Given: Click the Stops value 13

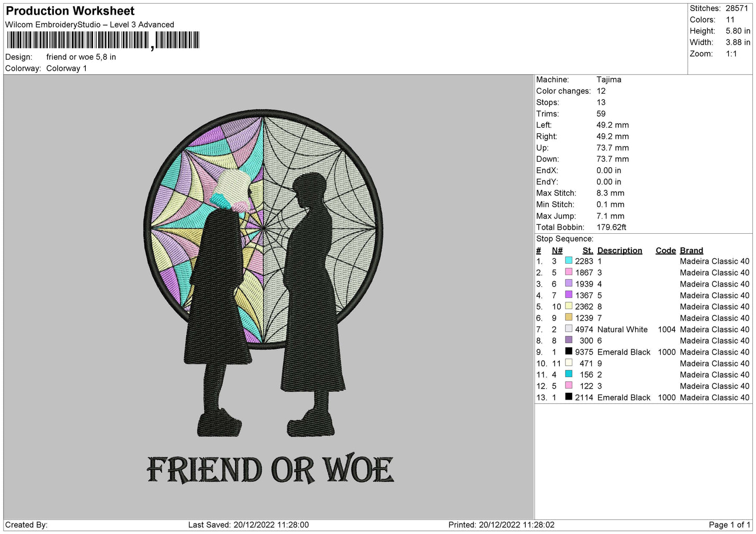Looking at the screenshot, I should pos(601,103).
